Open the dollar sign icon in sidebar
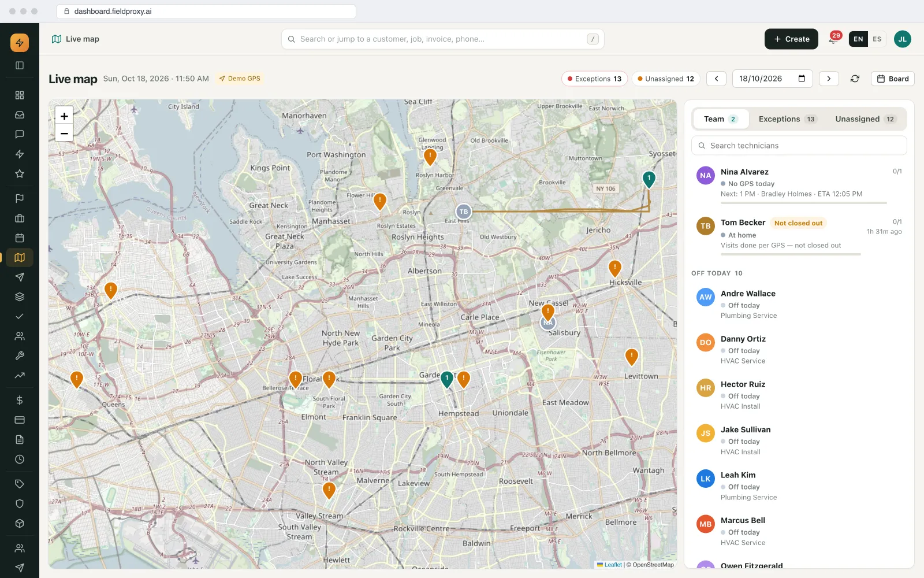Screen dimensions: 924x578 (x=20, y=400)
